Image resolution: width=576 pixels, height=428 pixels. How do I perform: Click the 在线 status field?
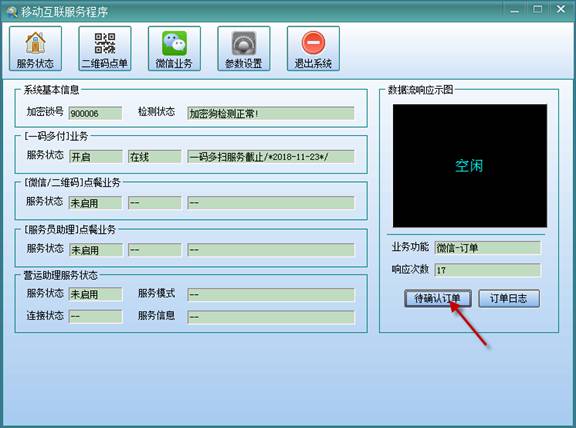tap(154, 157)
